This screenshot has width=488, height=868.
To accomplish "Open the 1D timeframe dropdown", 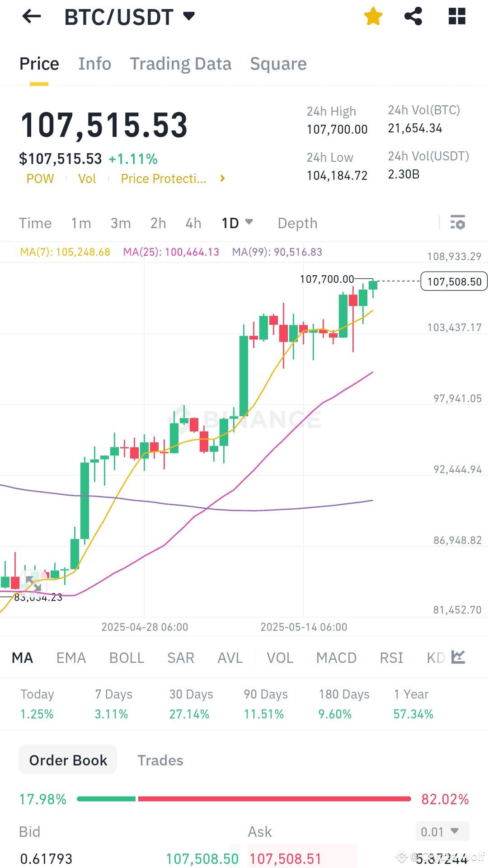I will click(237, 223).
